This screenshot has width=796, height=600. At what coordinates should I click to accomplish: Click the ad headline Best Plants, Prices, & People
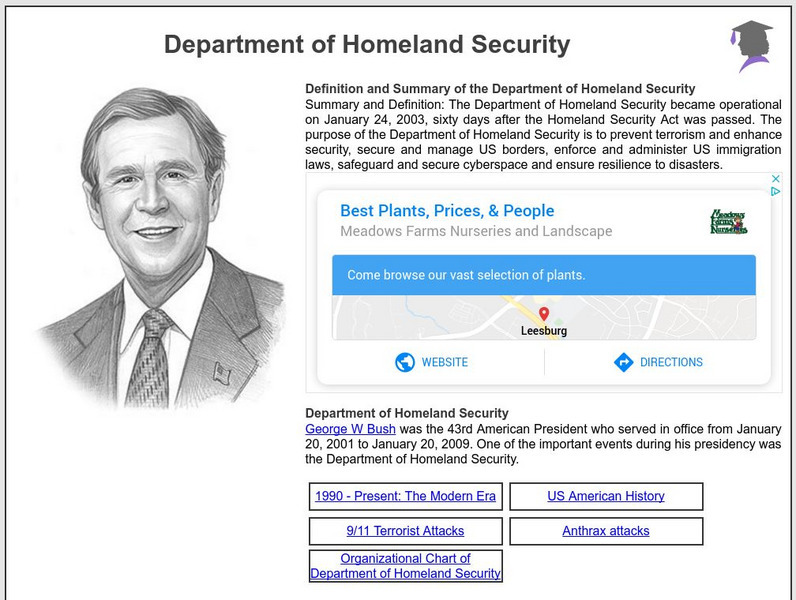[x=447, y=210]
